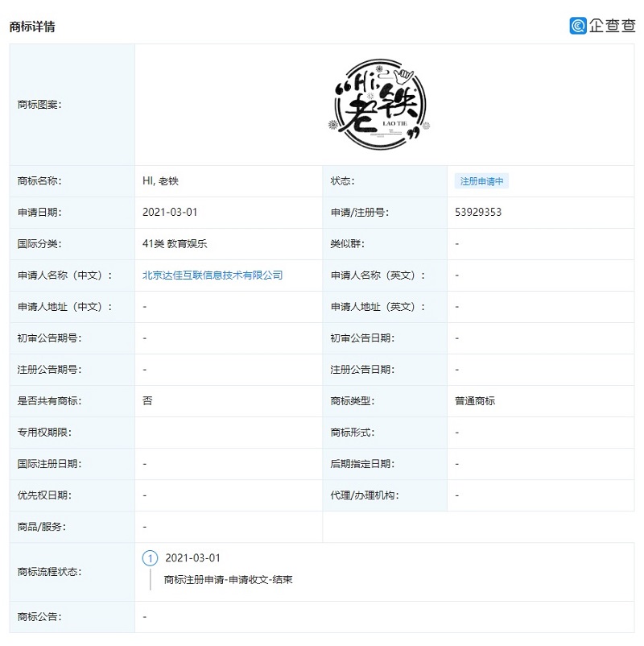Click the 注册申请中 status badge

pos(481,181)
